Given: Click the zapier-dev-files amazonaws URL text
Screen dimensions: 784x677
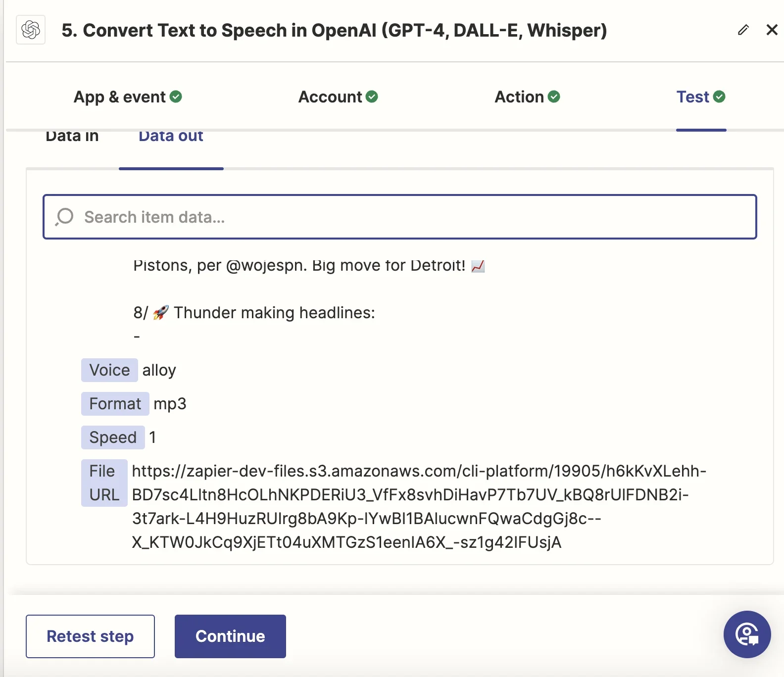Looking at the screenshot, I should 419,507.
